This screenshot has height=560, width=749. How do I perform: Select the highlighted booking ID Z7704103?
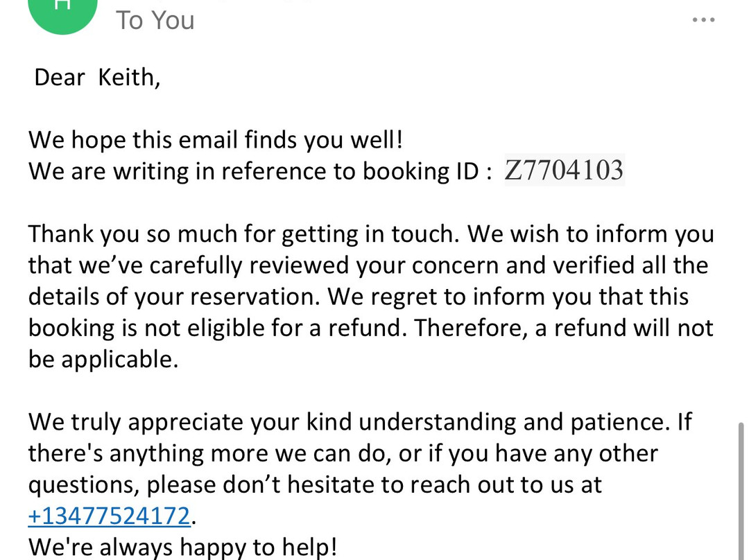click(564, 170)
